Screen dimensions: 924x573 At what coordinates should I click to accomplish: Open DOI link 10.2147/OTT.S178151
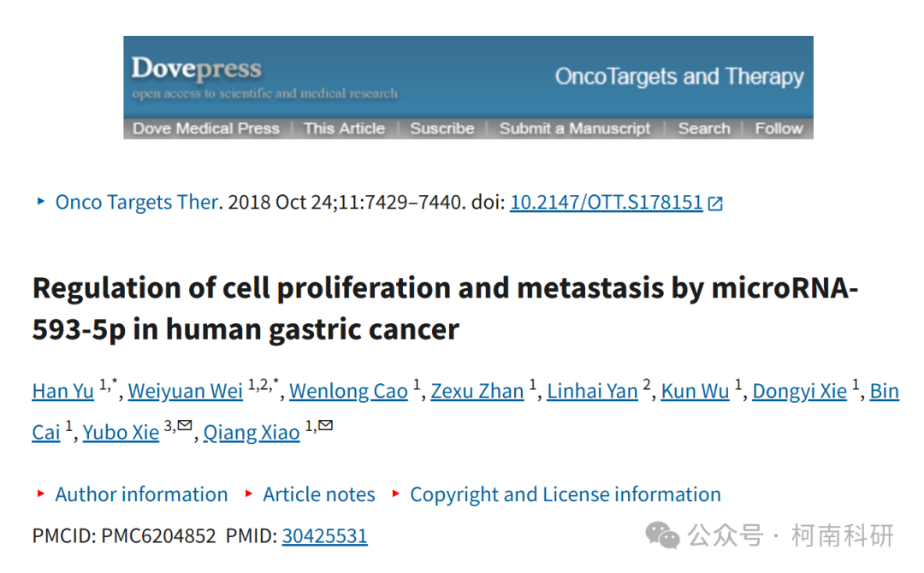(607, 203)
